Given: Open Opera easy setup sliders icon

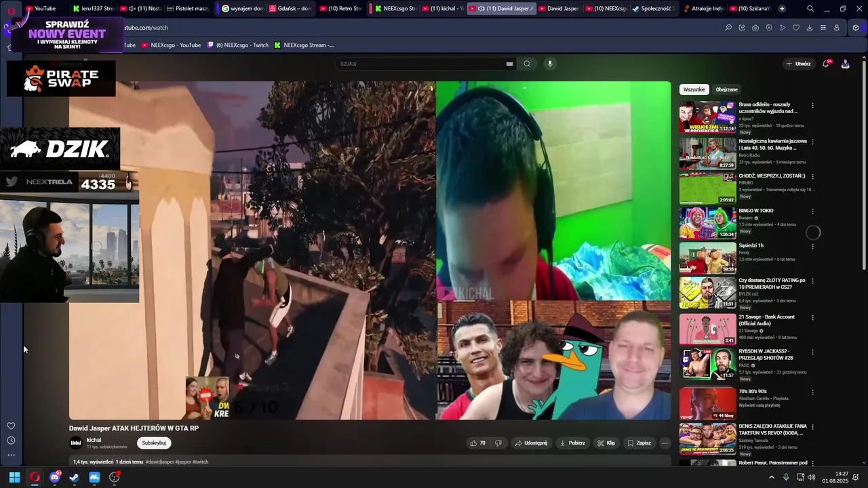Looking at the screenshot, I should coord(823,28).
